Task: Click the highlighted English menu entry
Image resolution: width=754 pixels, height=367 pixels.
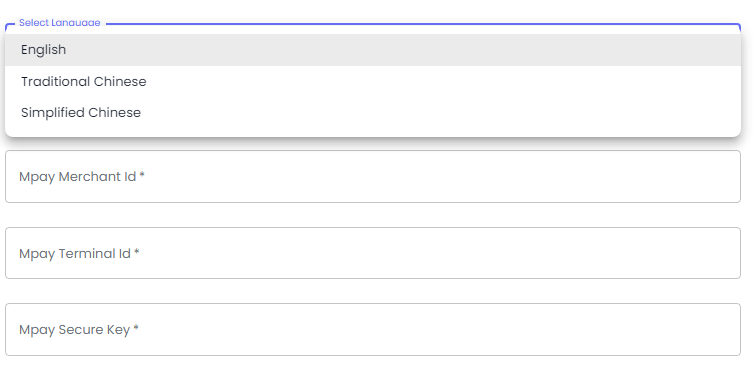Action: click(x=373, y=50)
